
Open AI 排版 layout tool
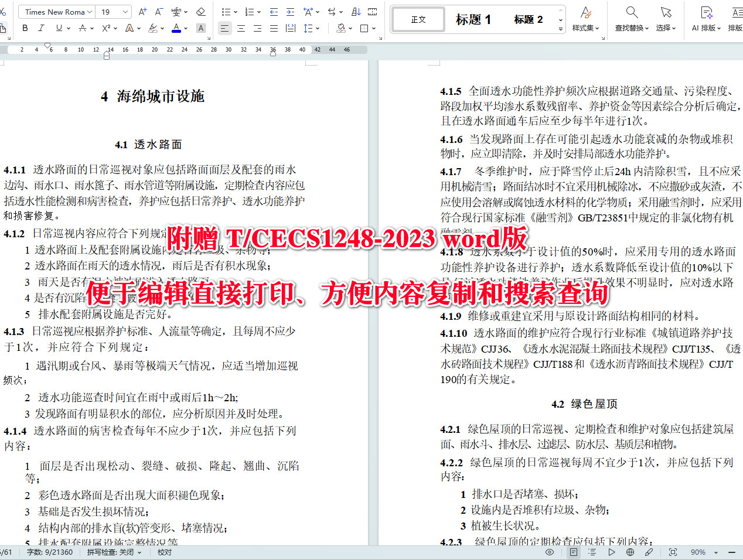[x=707, y=19]
